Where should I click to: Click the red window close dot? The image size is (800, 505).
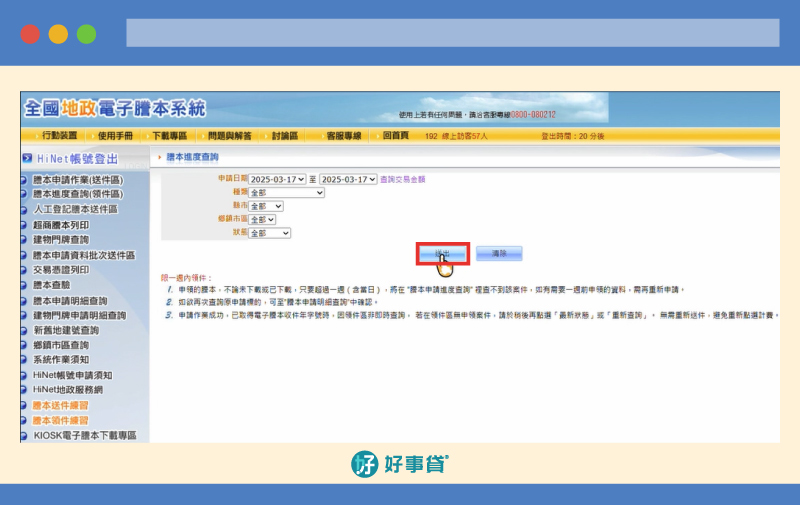click(30, 34)
